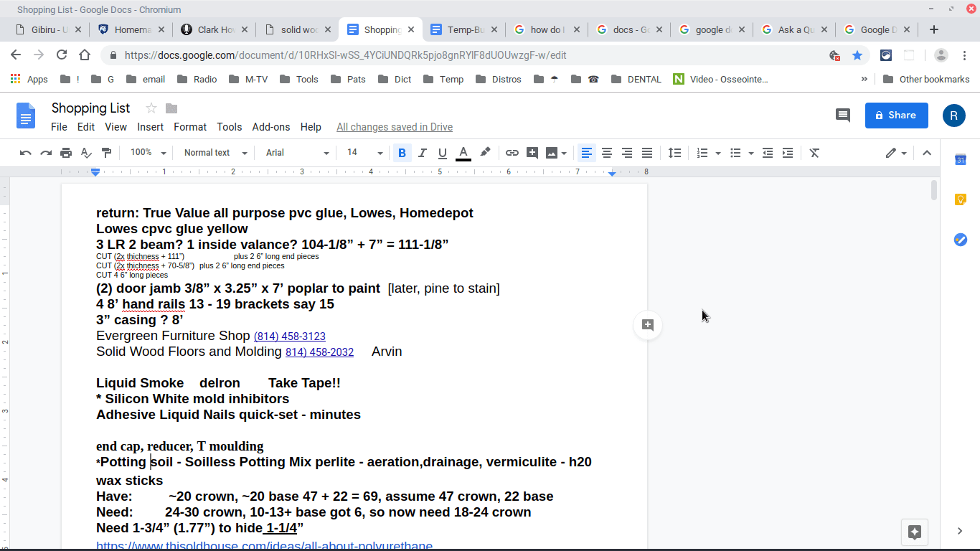Star the Shopping List document

[x=151, y=108]
